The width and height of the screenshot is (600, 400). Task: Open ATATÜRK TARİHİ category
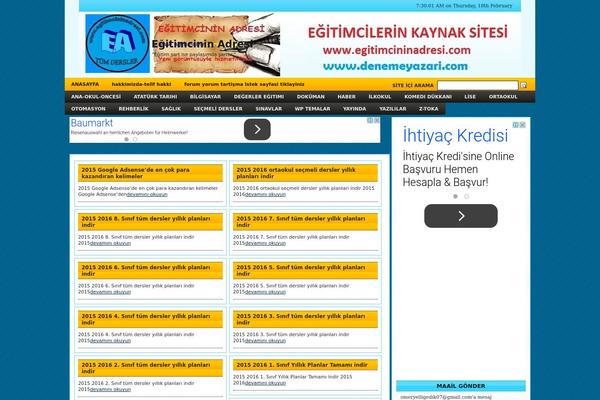pos(155,97)
